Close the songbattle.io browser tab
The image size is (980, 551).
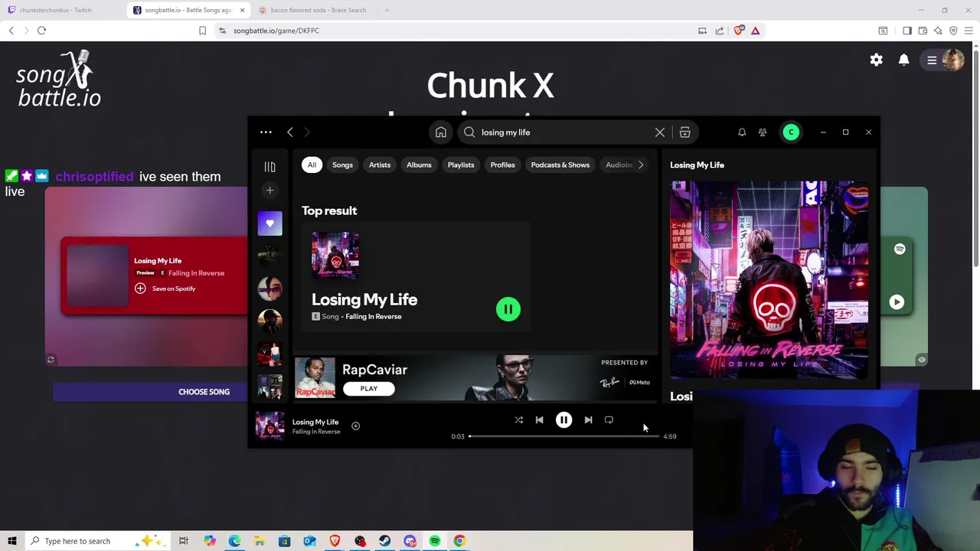(x=243, y=10)
